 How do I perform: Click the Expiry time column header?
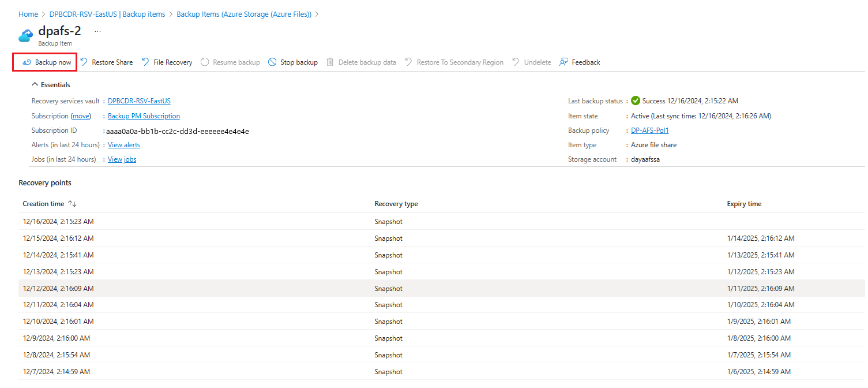tap(744, 204)
